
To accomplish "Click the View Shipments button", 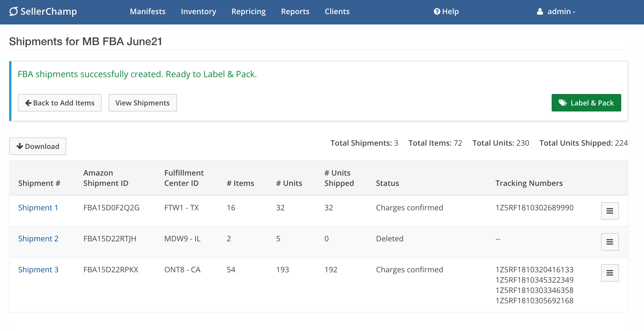I will [143, 103].
